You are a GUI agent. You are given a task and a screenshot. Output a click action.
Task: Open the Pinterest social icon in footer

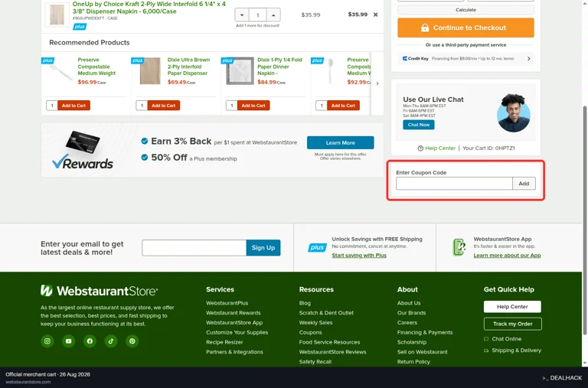coord(132,341)
